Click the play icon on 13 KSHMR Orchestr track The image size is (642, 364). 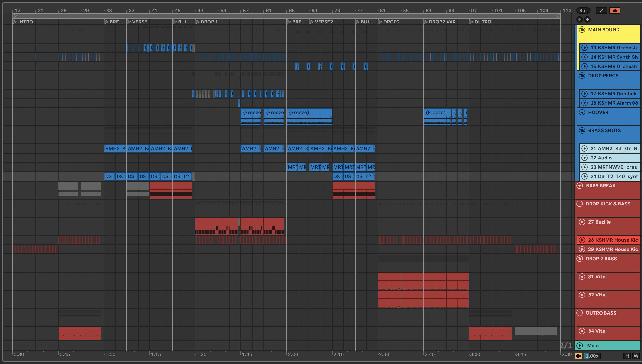584,48
